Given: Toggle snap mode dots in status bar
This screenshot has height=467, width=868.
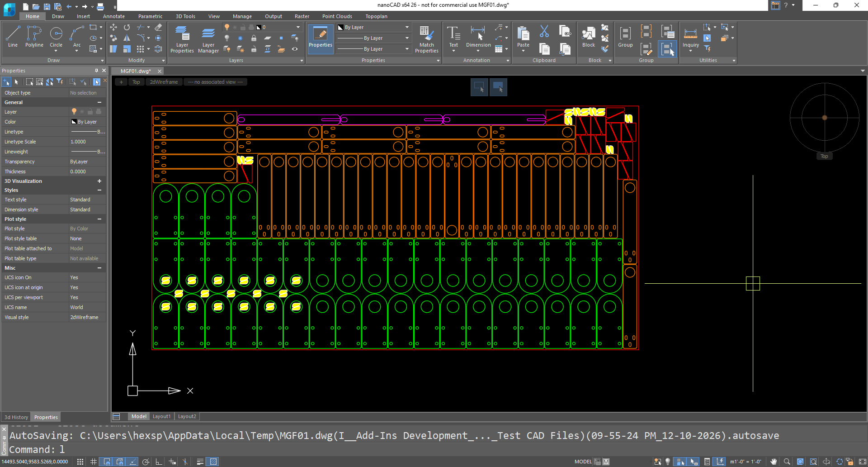Looking at the screenshot, I should [80, 462].
